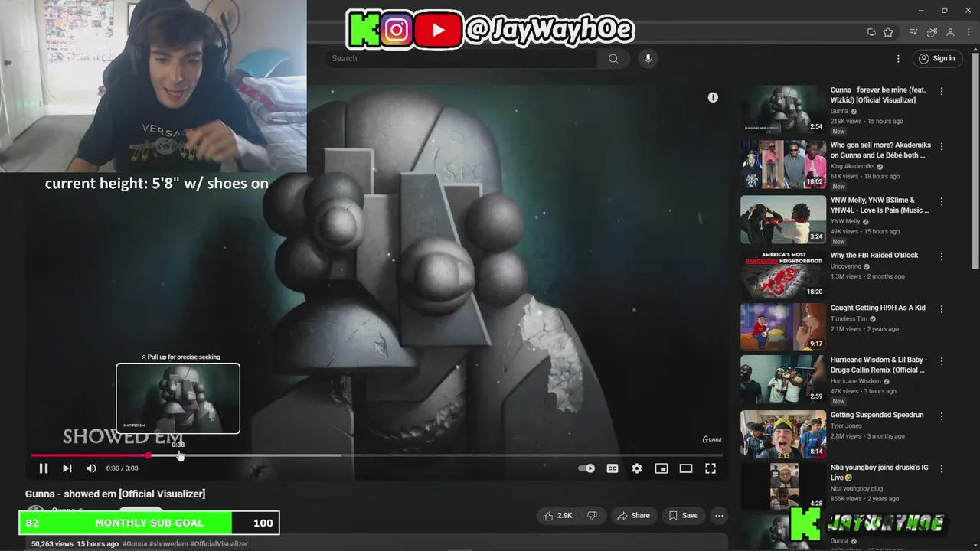Click title 'Caught Getting HI9H As A Kid'

point(878,308)
